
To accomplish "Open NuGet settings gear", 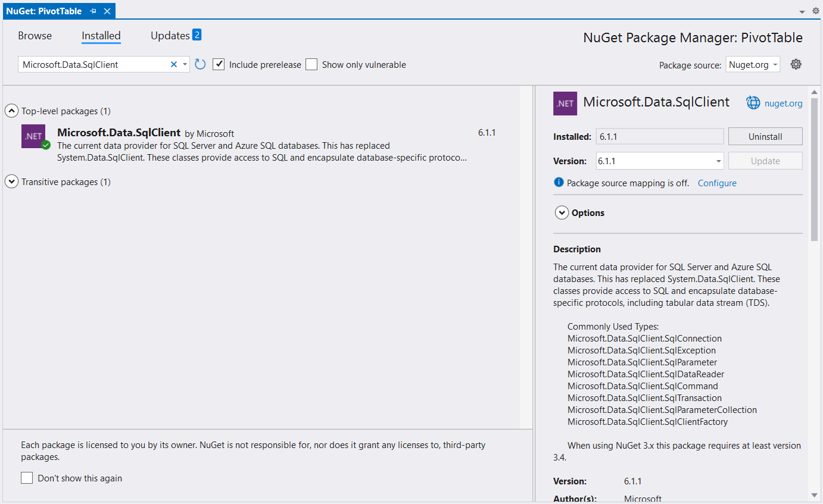I will coord(796,64).
